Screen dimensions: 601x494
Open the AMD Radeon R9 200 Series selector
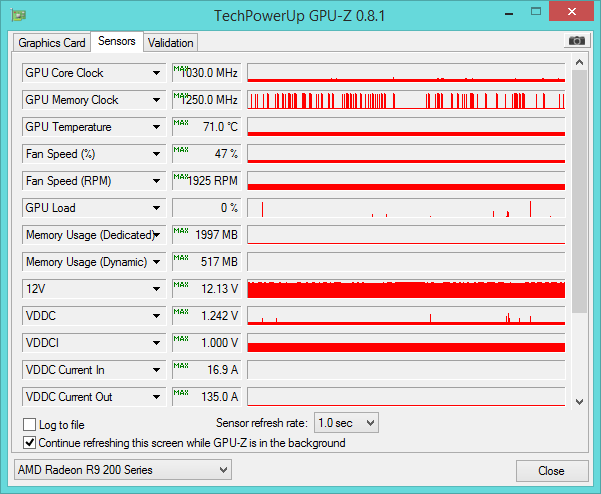point(123,469)
